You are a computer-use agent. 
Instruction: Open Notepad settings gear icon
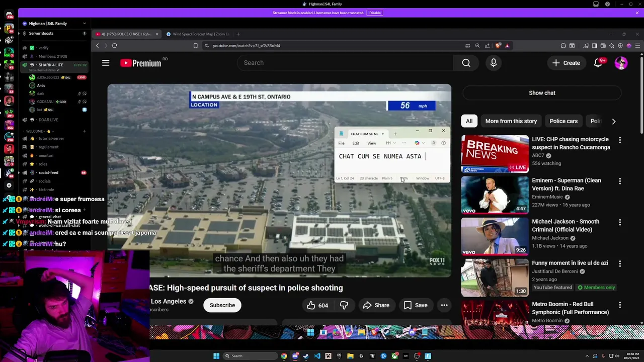point(443,143)
